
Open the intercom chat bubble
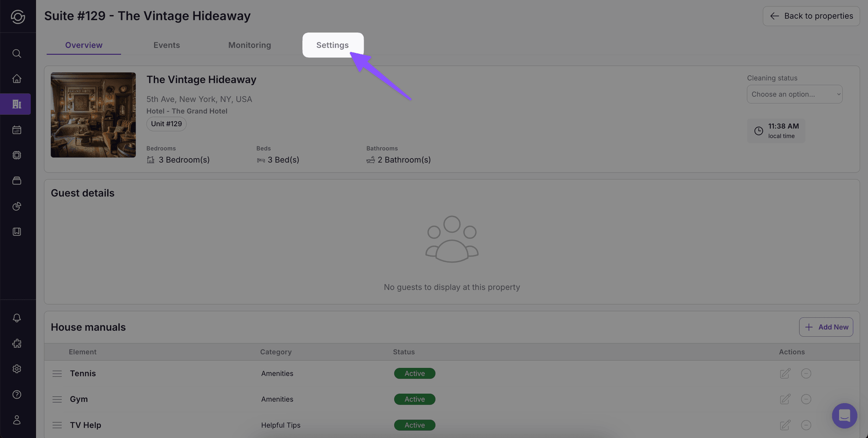click(844, 415)
